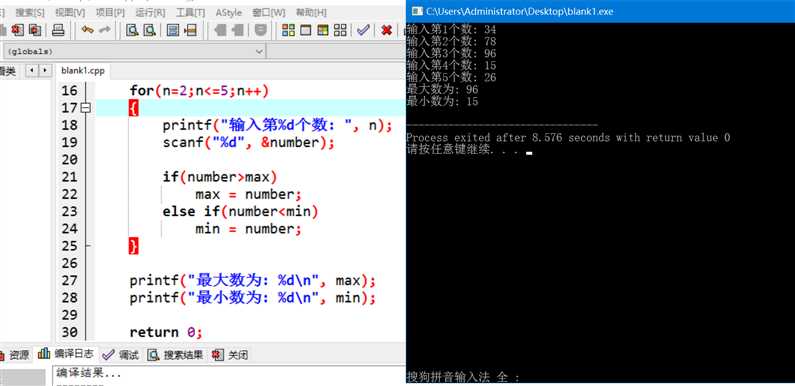Click the print toolbar icon
Image resolution: width=795 pixels, height=386 pixels.
58,30
